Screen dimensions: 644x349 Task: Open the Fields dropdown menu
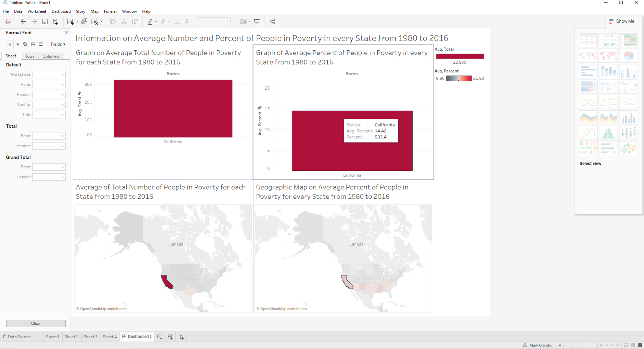[58, 44]
